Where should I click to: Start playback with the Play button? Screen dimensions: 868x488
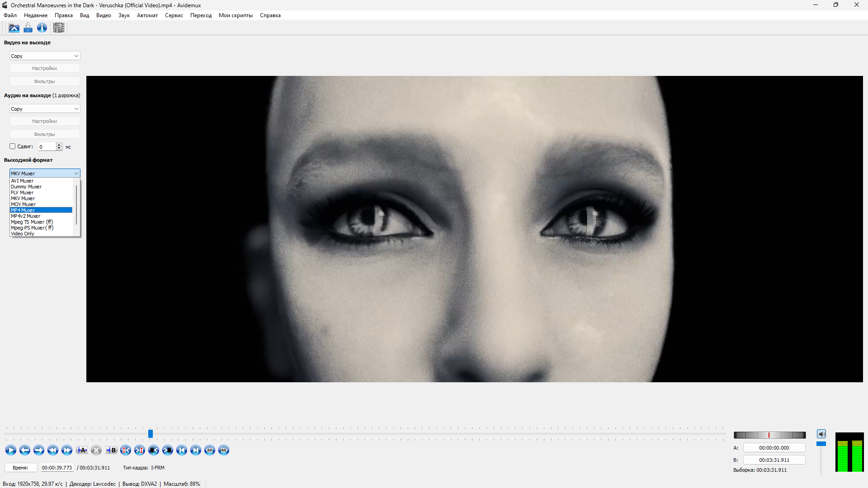(x=11, y=450)
